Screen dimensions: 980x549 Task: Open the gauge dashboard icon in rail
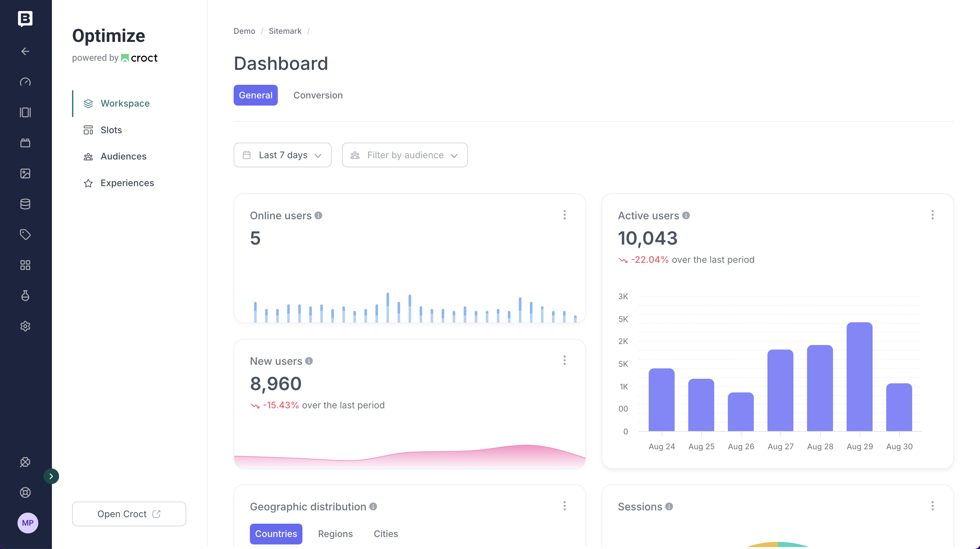tap(25, 82)
